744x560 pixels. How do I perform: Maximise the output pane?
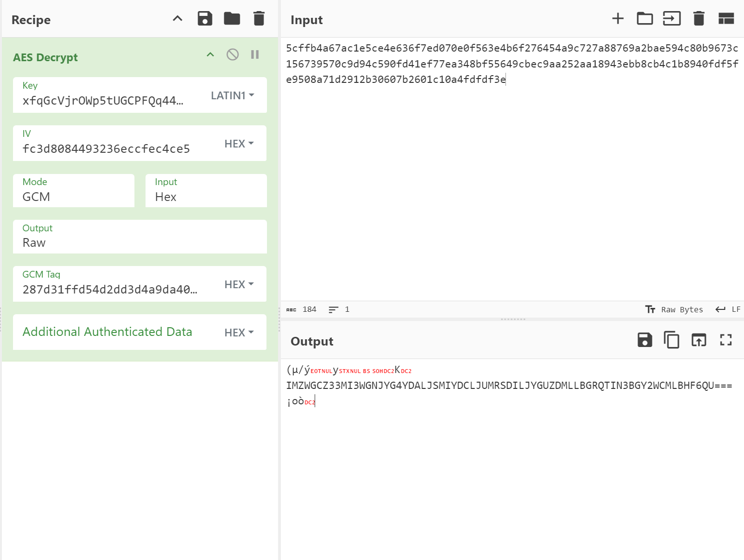click(726, 340)
